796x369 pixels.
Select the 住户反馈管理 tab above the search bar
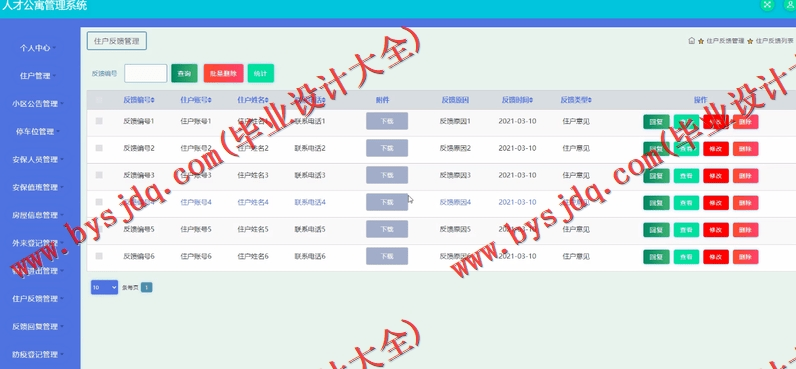(x=117, y=41)
